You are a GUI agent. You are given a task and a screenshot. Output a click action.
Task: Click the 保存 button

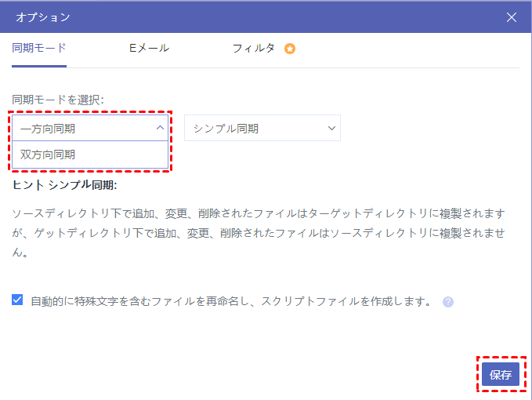point(501,374)
